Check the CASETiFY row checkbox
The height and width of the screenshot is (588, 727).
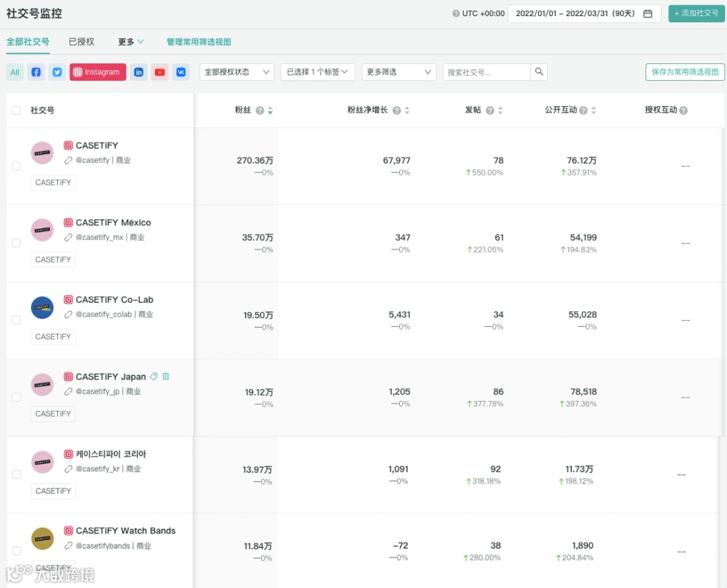coord(16,166)
